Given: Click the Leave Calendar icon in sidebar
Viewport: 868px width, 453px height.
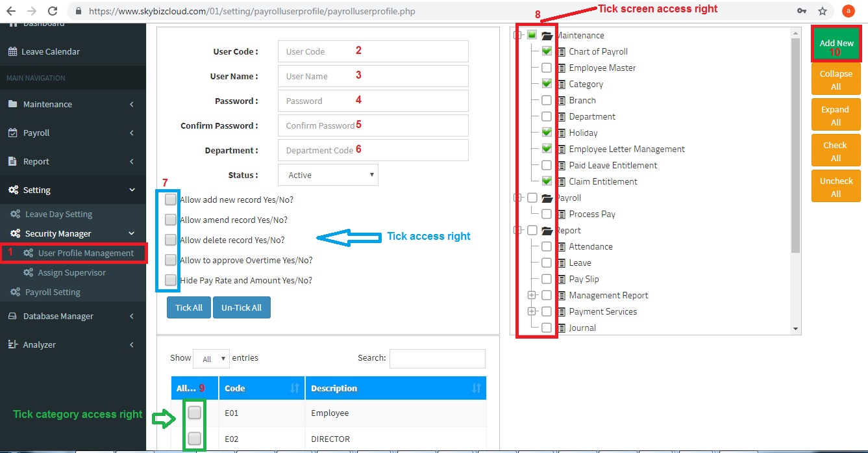Looking at the screenshot, I should pos(12,52).
